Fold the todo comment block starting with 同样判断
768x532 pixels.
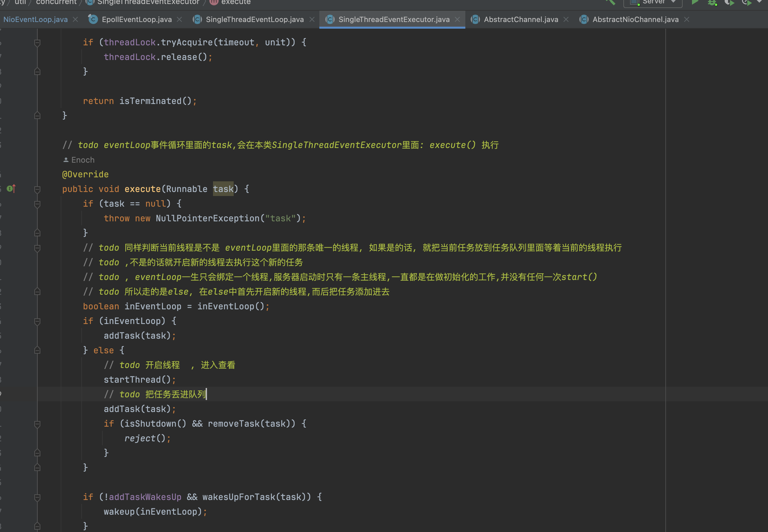[37, 248]
